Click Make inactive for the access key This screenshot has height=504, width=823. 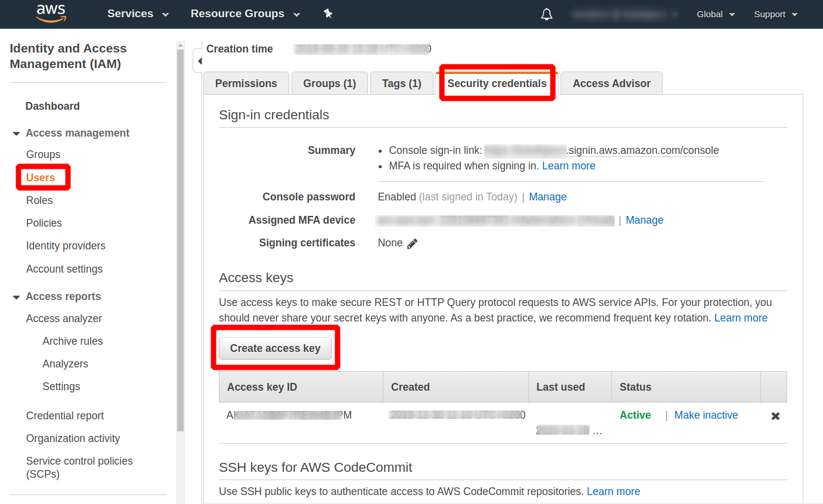click(706, 415)
